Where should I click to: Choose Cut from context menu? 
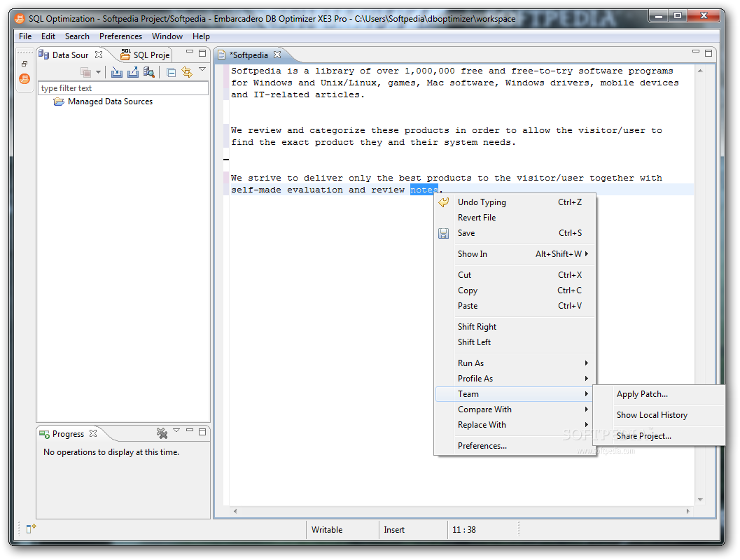(515, 275)
